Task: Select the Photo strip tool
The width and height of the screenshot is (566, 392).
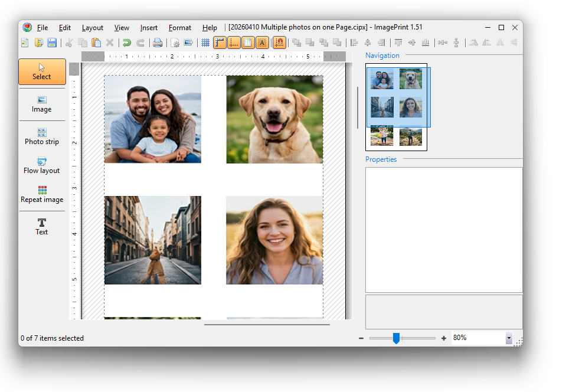Action: point(41,136)
